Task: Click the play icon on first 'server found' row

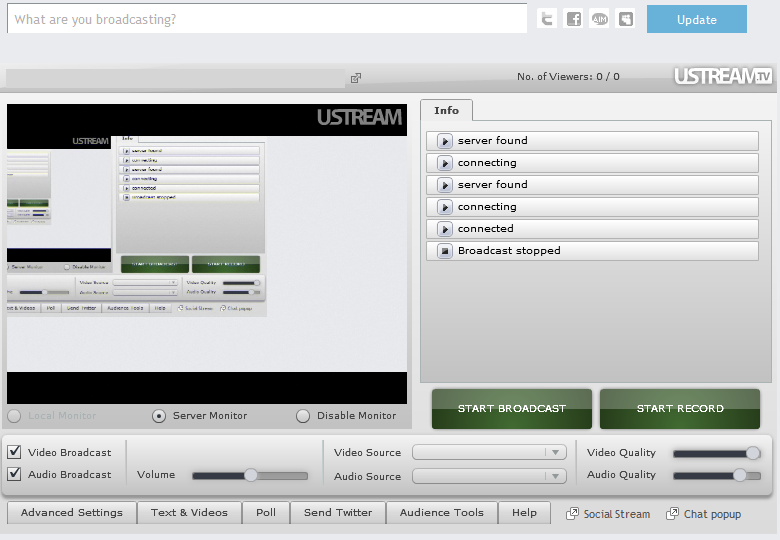Action: [445, 141]
